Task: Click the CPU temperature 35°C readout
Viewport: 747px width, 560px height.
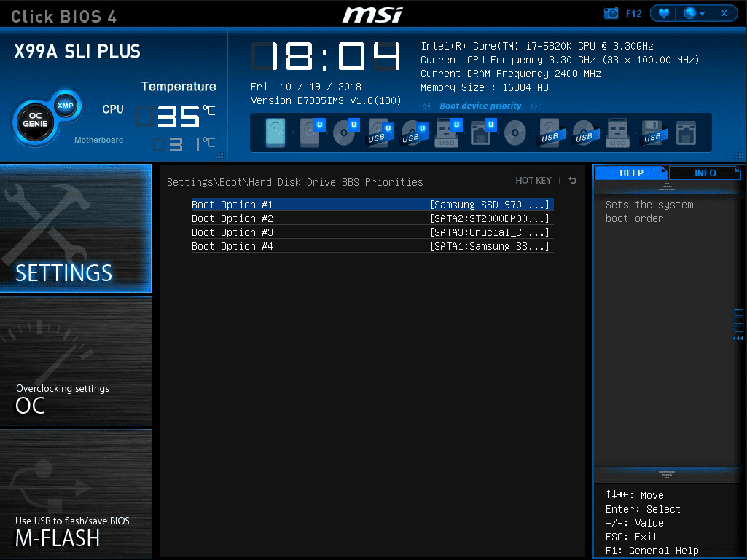Action: pos(176,117)
